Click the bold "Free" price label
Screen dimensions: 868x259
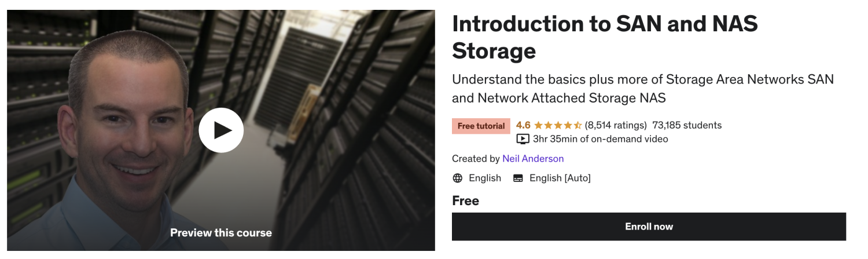tap(466, 201)
